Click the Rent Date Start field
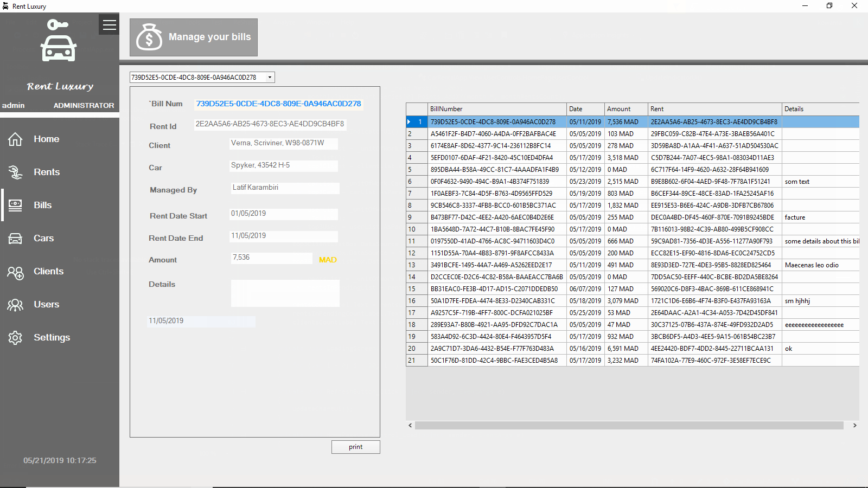868x488 pixels. click(284, 214)
